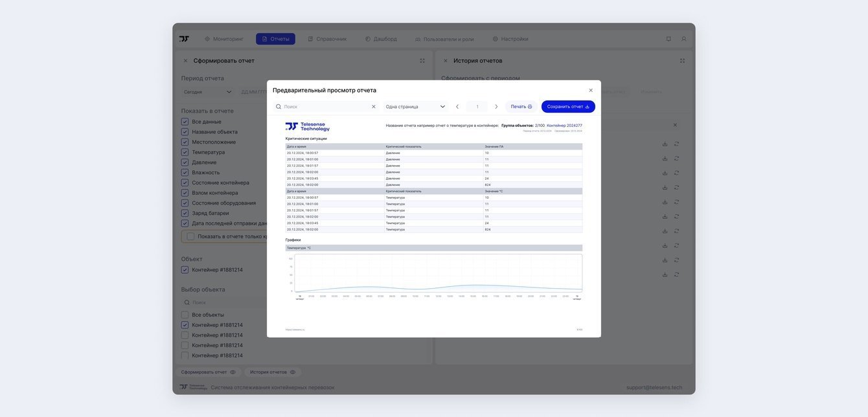The height and width of the screenshot is (417, 868).
Task: Open the Контейнер 2024277 link in report
Action: tap(564, 126)
